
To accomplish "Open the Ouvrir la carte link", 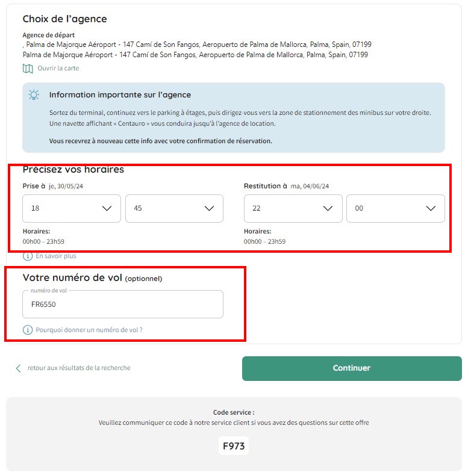I will [x=58, y=69].
